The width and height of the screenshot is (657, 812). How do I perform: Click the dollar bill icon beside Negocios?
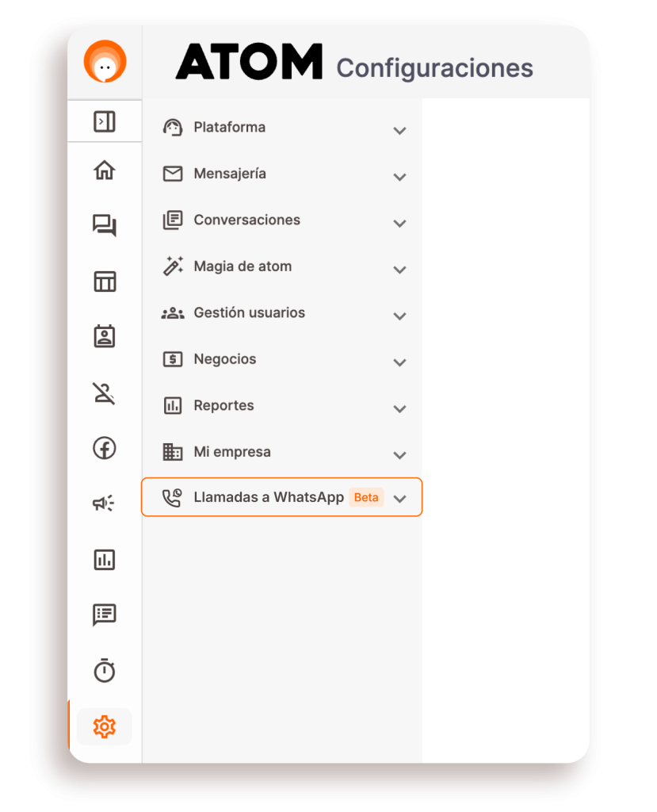coord(173,359)
